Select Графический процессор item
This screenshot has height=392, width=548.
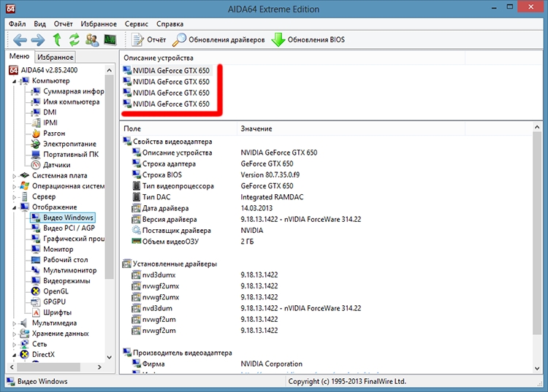[68, 239]
